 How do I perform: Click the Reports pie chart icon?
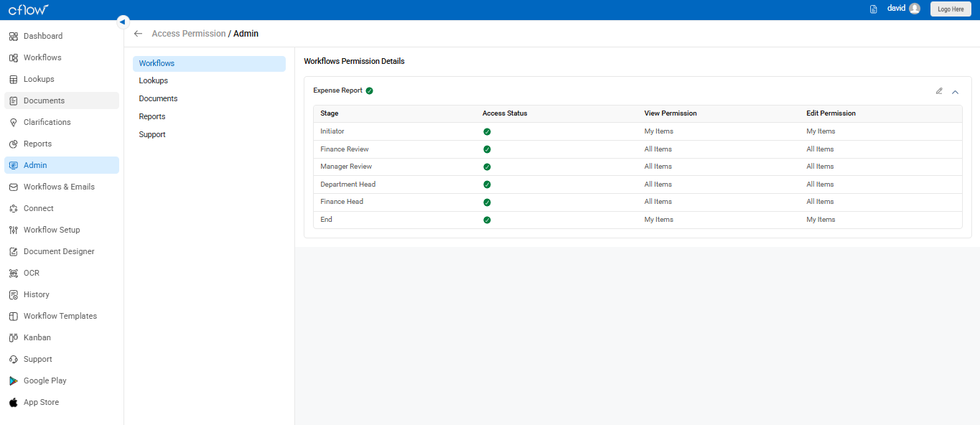click(x=14, y=144)
